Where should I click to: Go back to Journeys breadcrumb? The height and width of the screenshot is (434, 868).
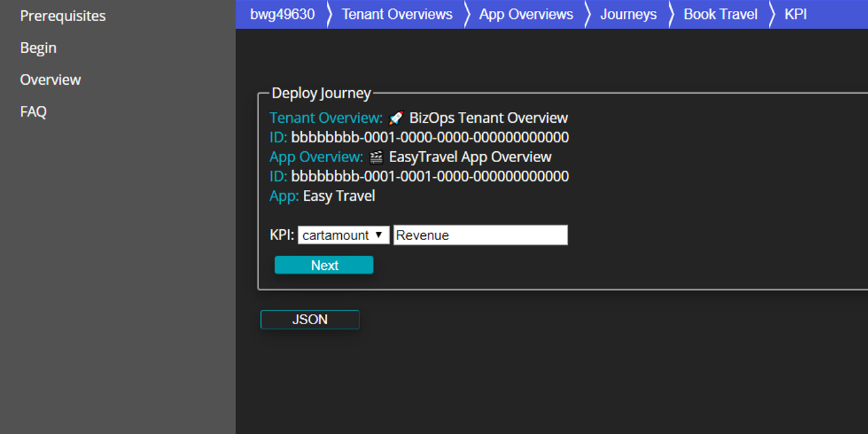tap(628, 14)
